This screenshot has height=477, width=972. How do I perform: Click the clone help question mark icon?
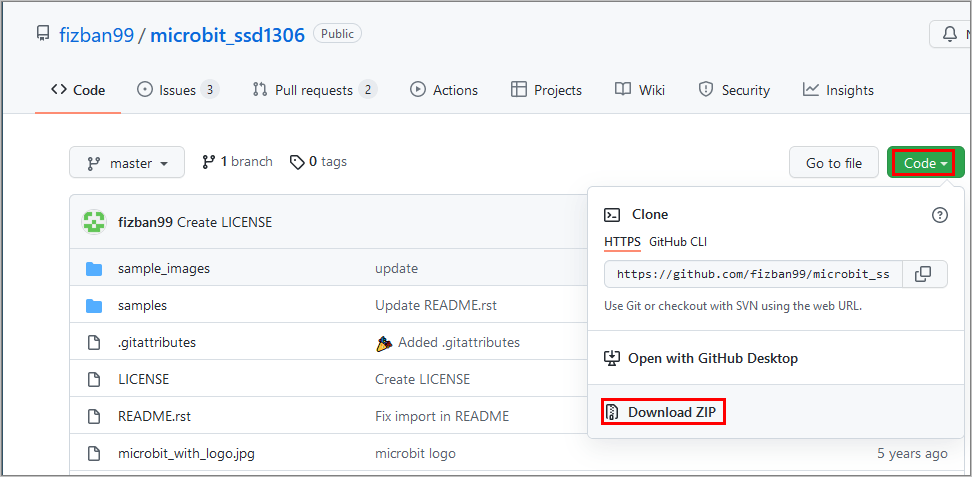click(x=940, y=215)
